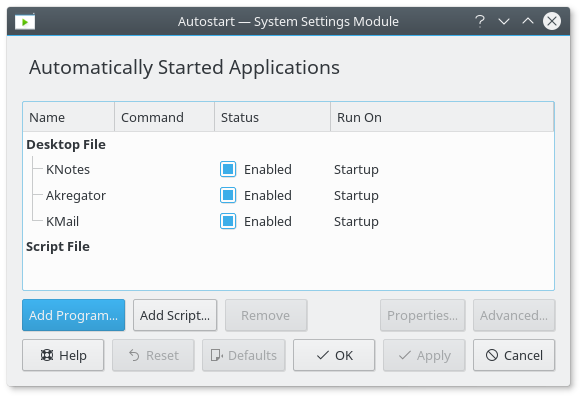The width and height of the screenshot is (583, 399).
Task: Toggle the Enabled checkbox for Akregator
Action: click(x=228, y=195)
